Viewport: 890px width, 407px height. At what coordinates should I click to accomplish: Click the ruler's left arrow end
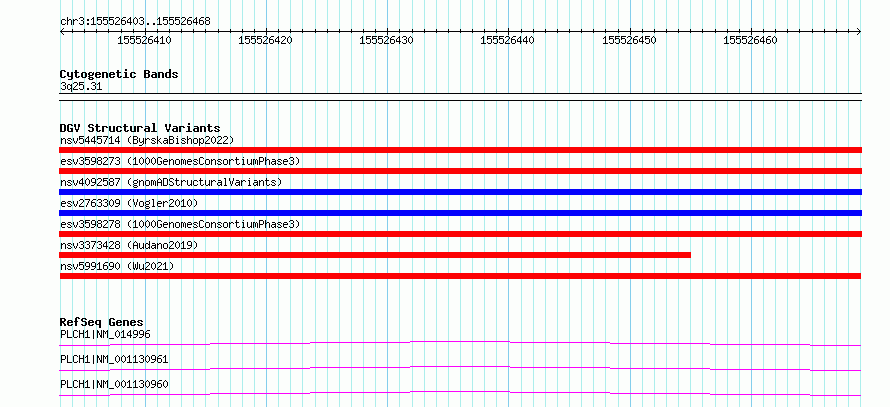point(62,32)
